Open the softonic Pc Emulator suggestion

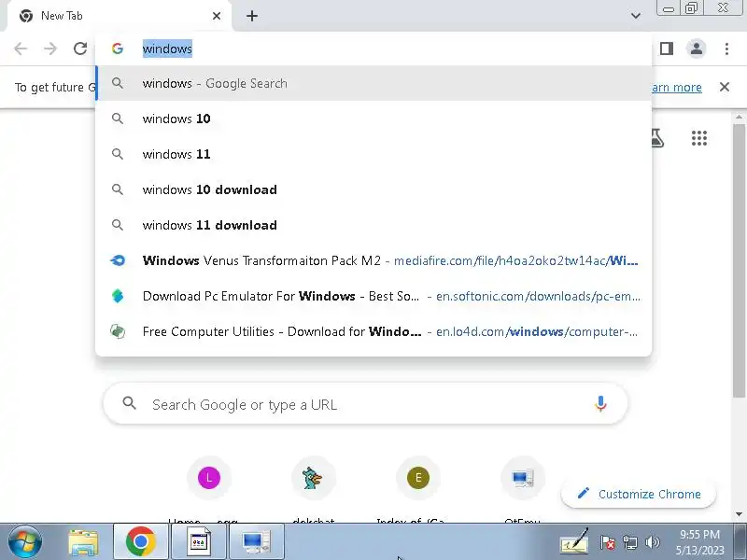[x=373, y=296]
